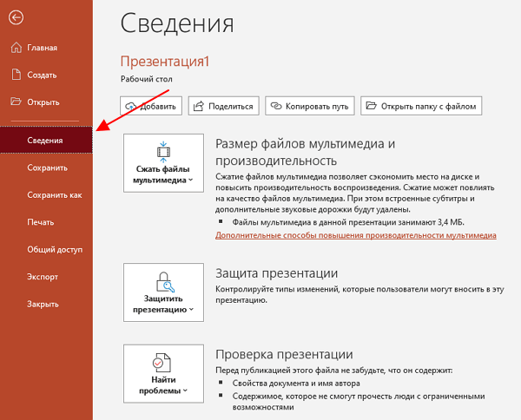This screenshot has width=521, height=420.
Task: Click the Открыть folder icon in sidebar
Action: [16, 101]
